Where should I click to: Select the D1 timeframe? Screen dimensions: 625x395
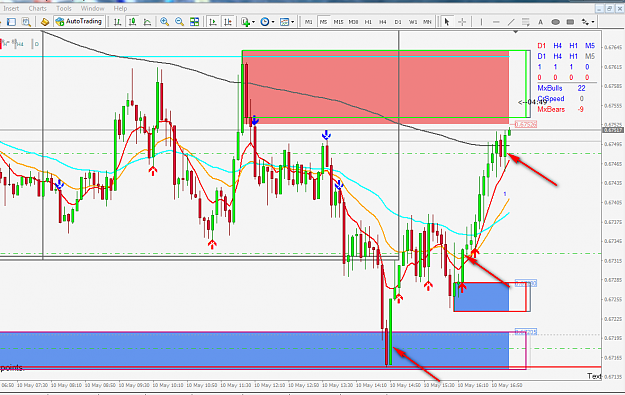[x=398, y=22]
